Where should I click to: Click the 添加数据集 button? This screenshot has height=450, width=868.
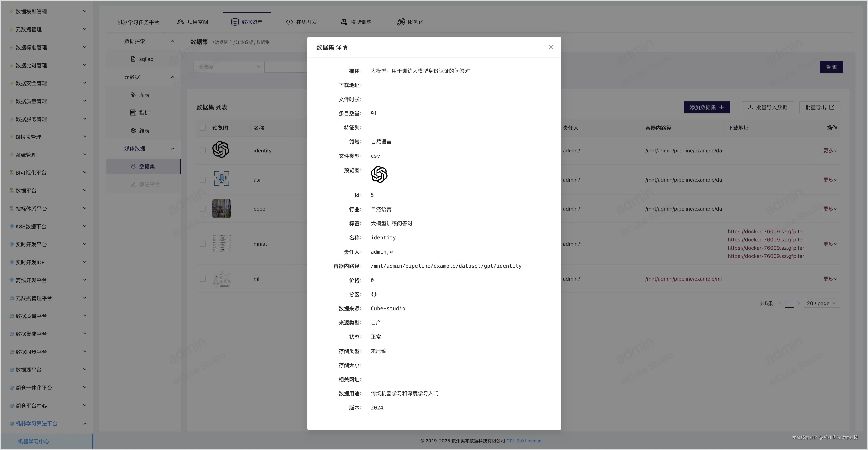click(707, 107)
